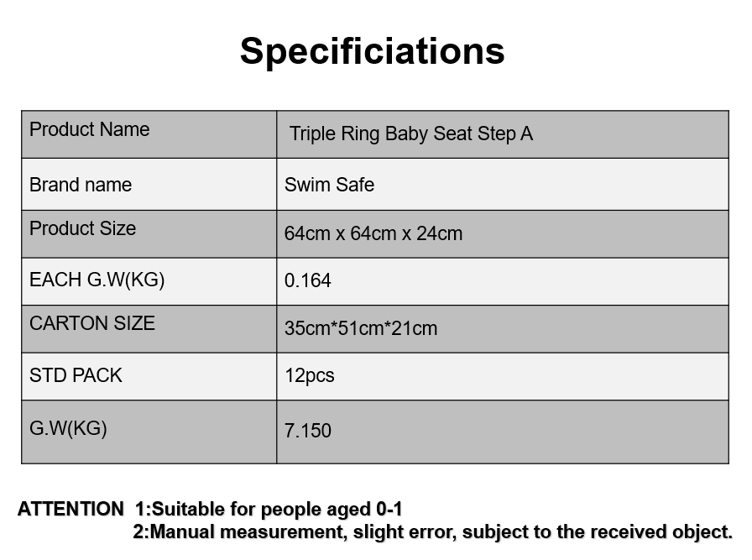The height and width of the screenshot is (560, 752).
Task: Click the 0.164 weight value
Action: [307, 280]
